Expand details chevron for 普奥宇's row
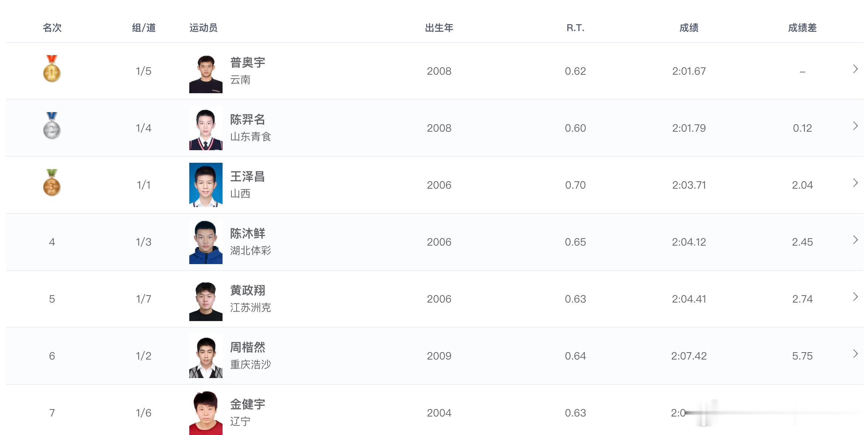 tap(855, 69)
